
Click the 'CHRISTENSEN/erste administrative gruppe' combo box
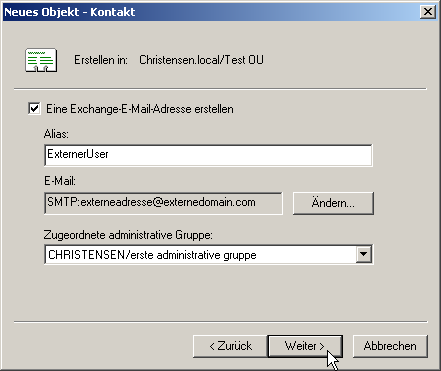point(209,255)
